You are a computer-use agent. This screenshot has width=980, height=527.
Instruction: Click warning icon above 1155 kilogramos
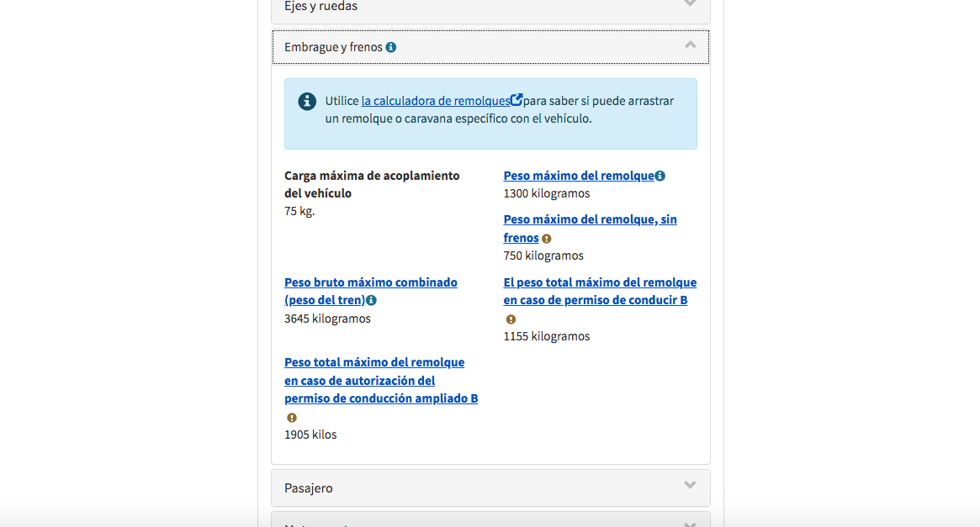(x=511, y=319)
